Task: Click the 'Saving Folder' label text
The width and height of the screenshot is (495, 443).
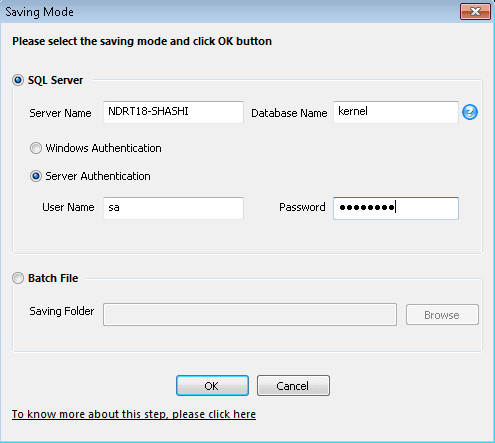Action: click(62, 311)
